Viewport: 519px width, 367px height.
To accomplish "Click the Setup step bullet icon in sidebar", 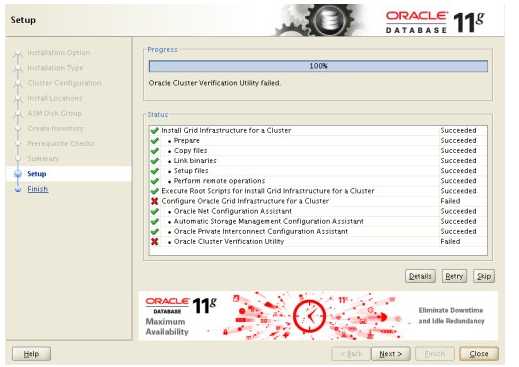I will (18, 174).
